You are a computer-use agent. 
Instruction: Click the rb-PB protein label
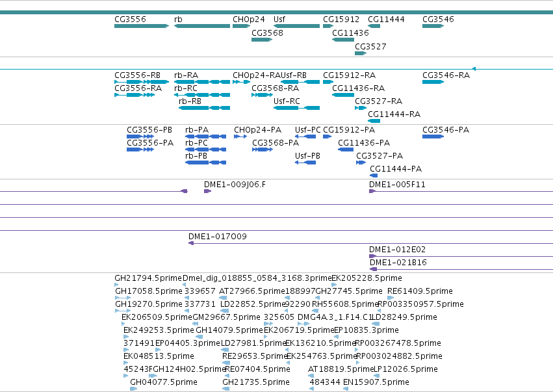pyautogui.click(x=196, y=156)
